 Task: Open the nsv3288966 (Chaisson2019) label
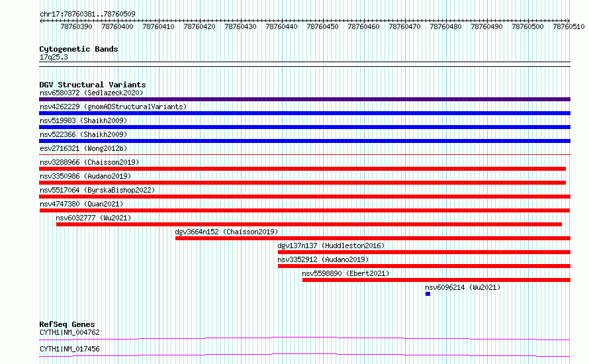[89, 162]
